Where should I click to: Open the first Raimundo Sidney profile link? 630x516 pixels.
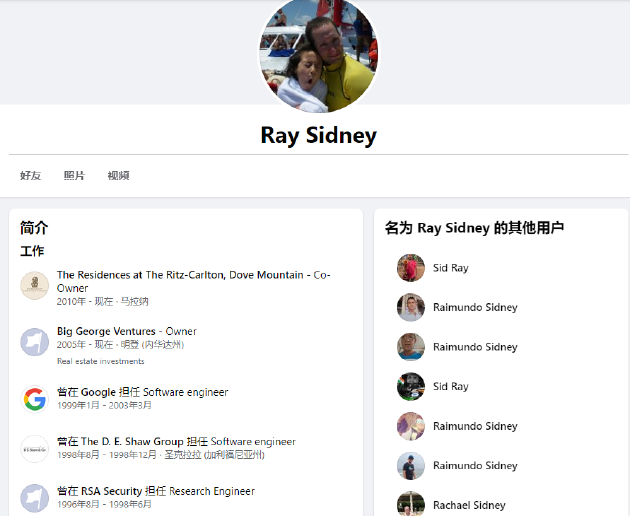tap(475, 307)
